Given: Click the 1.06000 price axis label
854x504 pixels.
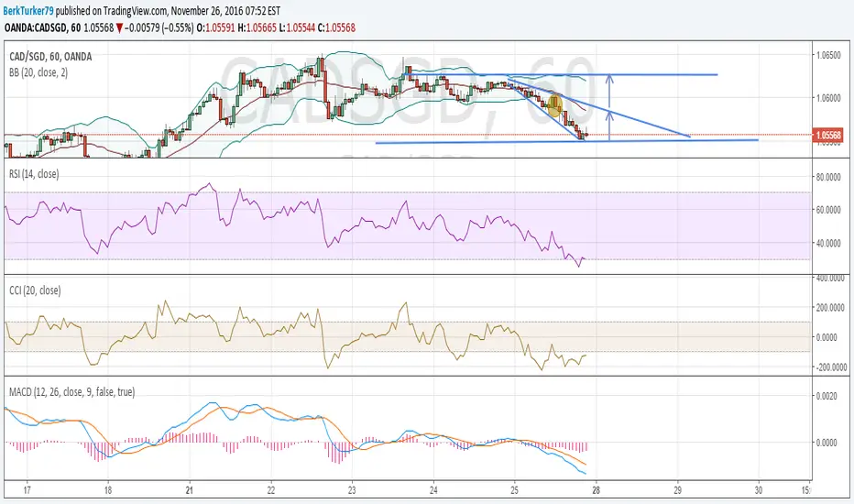Looking at the screenshot, I should click(827, 98).
